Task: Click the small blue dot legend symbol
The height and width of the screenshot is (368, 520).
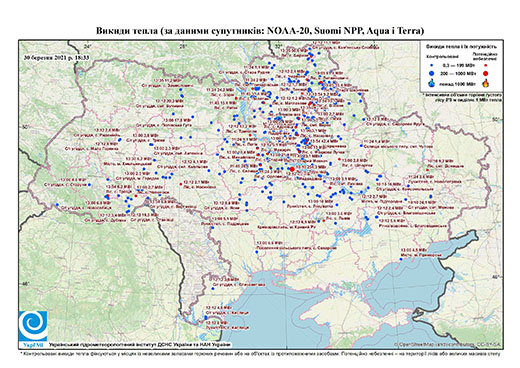Action: click(x=432, y=66)
